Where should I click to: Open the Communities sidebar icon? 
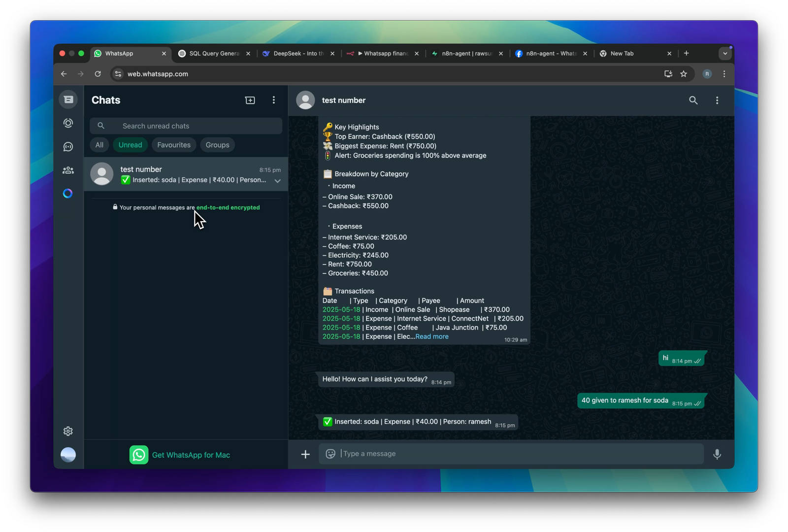68,170
